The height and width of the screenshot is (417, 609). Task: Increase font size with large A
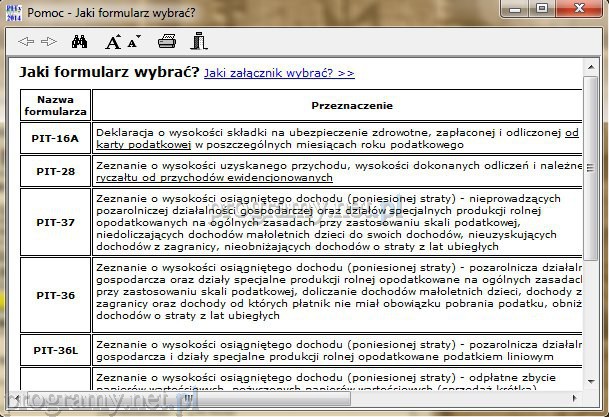[114, 42]
